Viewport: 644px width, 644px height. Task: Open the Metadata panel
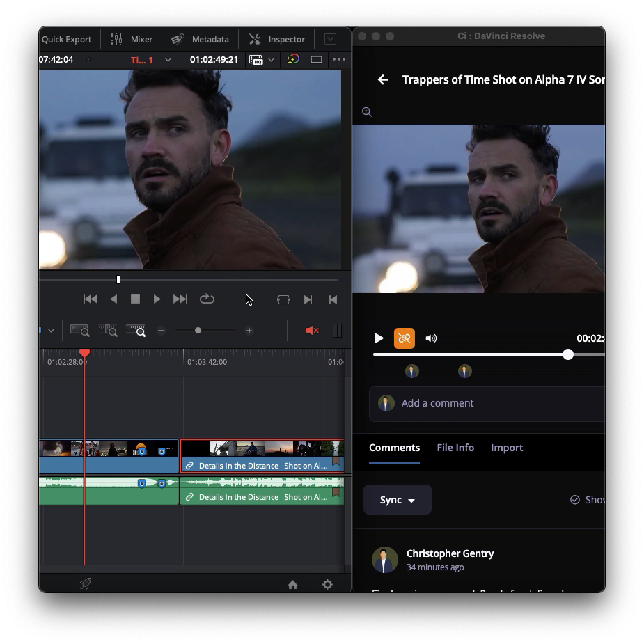pos(200,40)
